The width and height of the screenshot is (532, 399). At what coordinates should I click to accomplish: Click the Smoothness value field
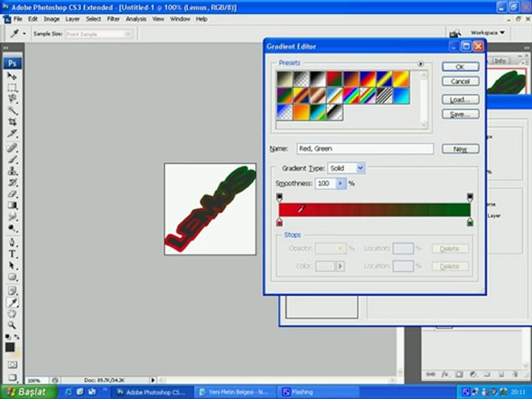coord(326,183)
